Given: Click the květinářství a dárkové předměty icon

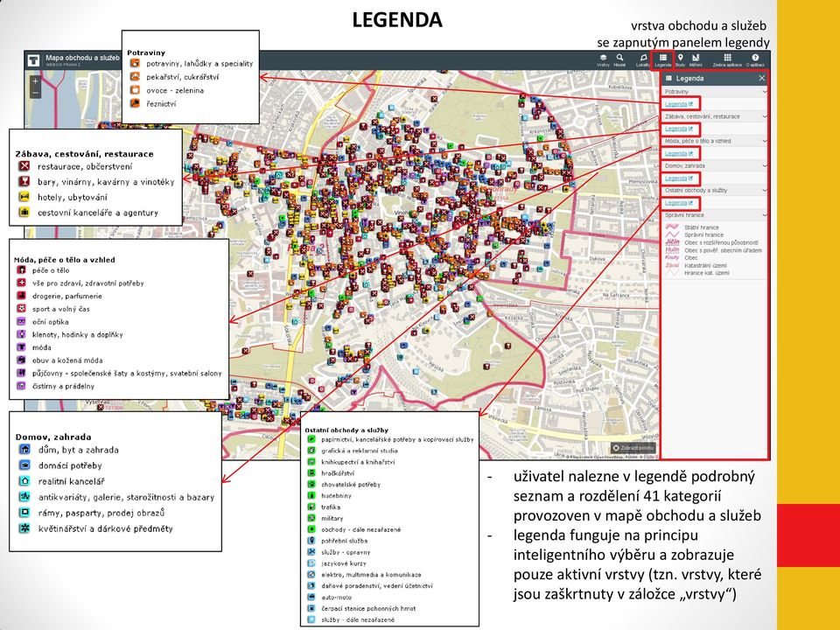Looking at the screenshot, I should tap(24, 528).
